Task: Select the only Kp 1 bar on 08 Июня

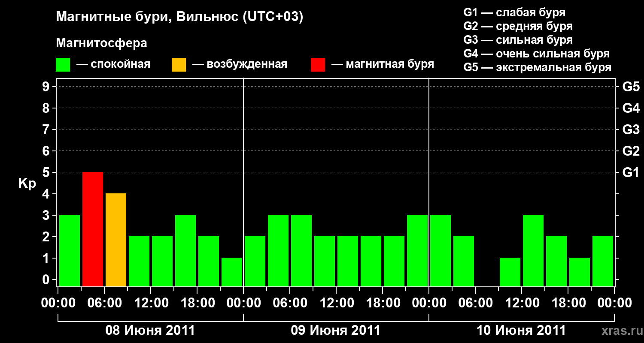Action: (x=232, y=272)
